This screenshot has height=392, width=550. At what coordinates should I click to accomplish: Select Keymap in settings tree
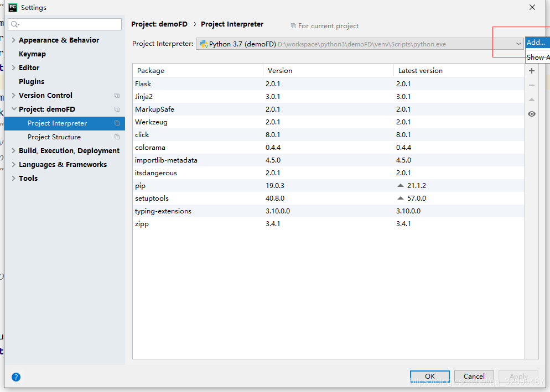click(x=32, y=54)
